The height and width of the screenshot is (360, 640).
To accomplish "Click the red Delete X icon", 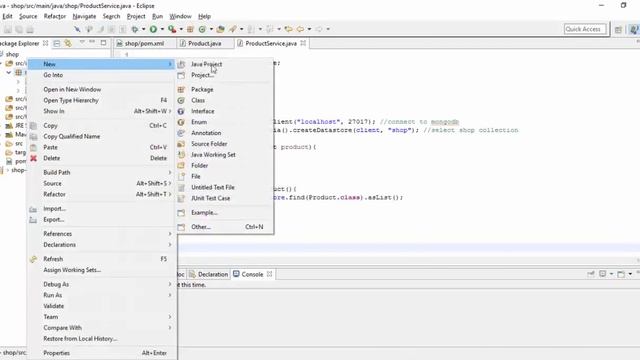I will pyautogui.click(x=33, y=158).
